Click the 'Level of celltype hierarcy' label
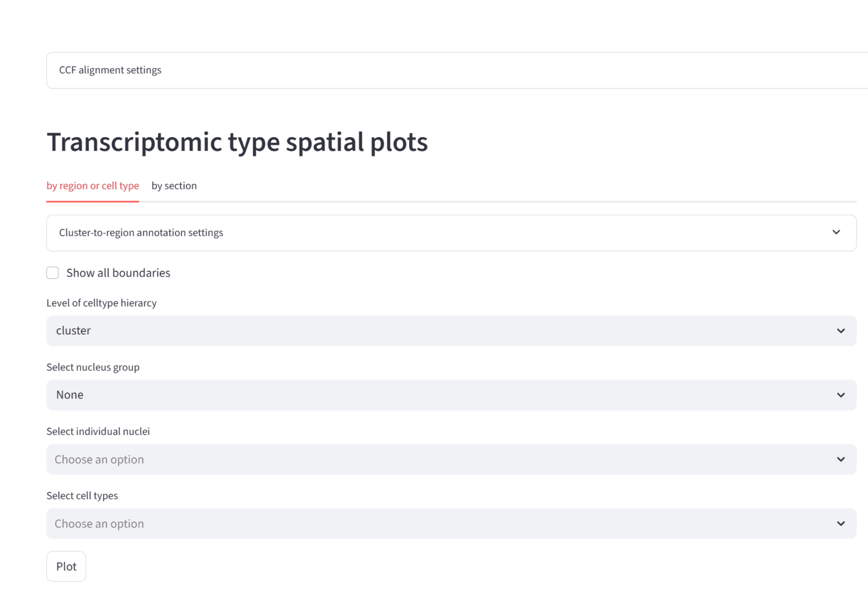The image size is (868, 596). [x=101, y=303]
